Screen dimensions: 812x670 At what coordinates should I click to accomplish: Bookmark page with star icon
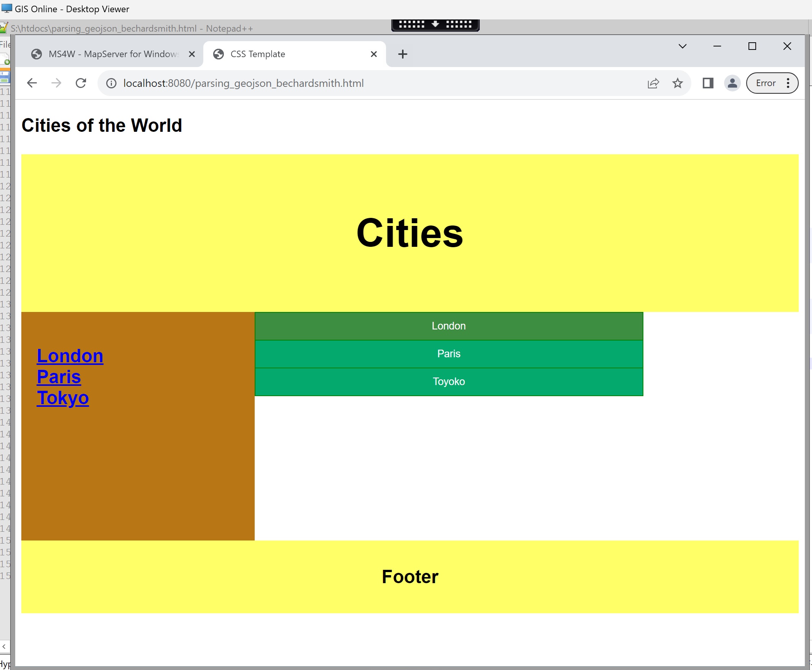[x=677, y=83]
